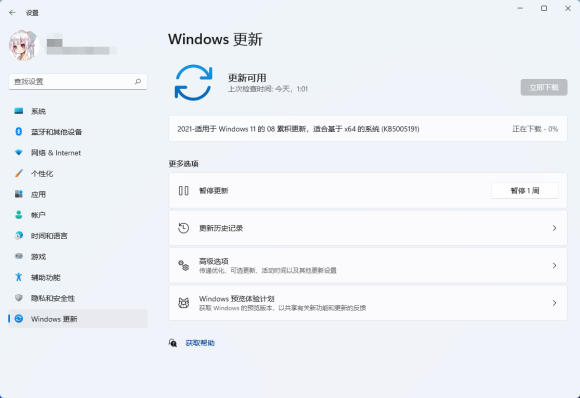Open the 系统 settings page
Screen dimensions: 580x398
tap(78, 111)
